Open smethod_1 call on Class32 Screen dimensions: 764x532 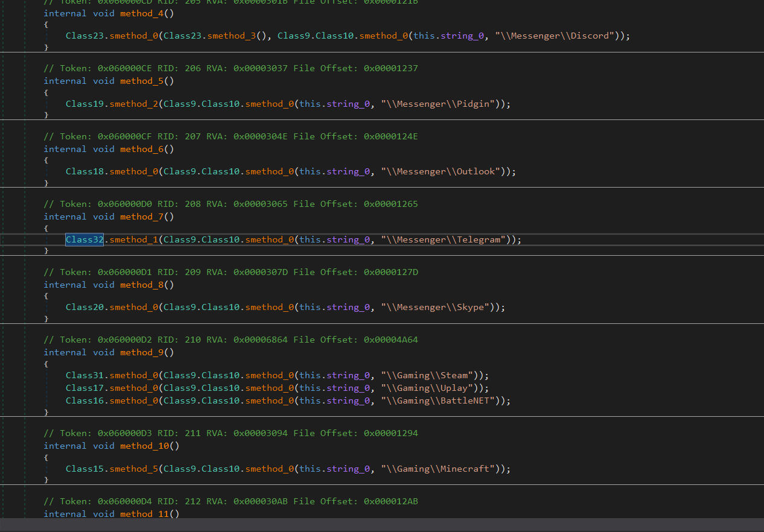[133, 239]
